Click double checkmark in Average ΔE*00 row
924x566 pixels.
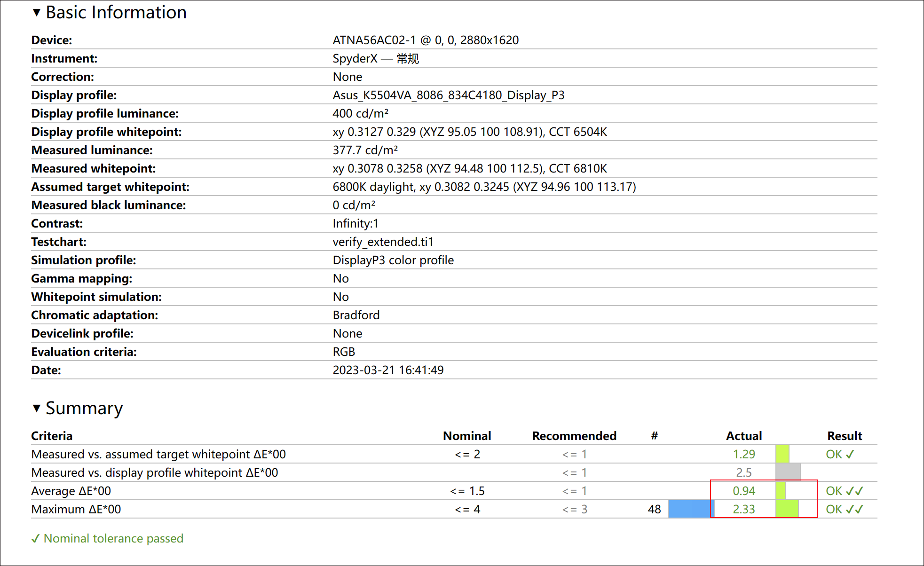[854, 491]
